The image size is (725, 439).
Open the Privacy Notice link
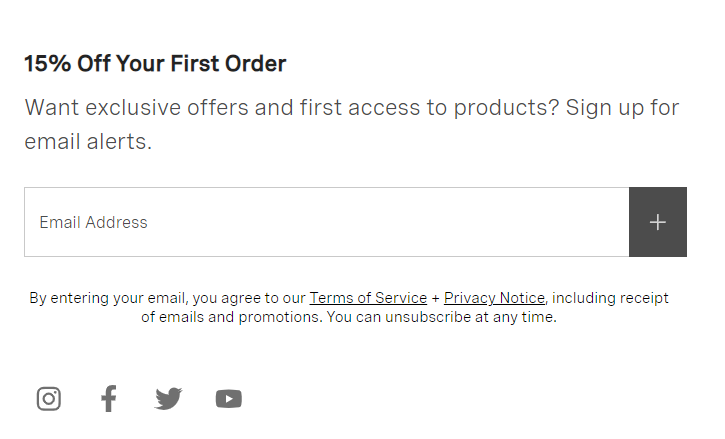pos(494,298)
